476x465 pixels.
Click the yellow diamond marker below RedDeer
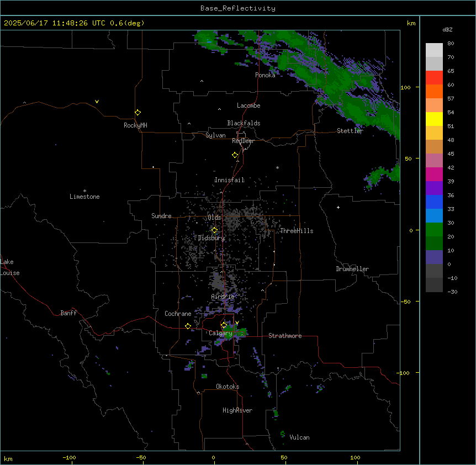pos(235,155)
